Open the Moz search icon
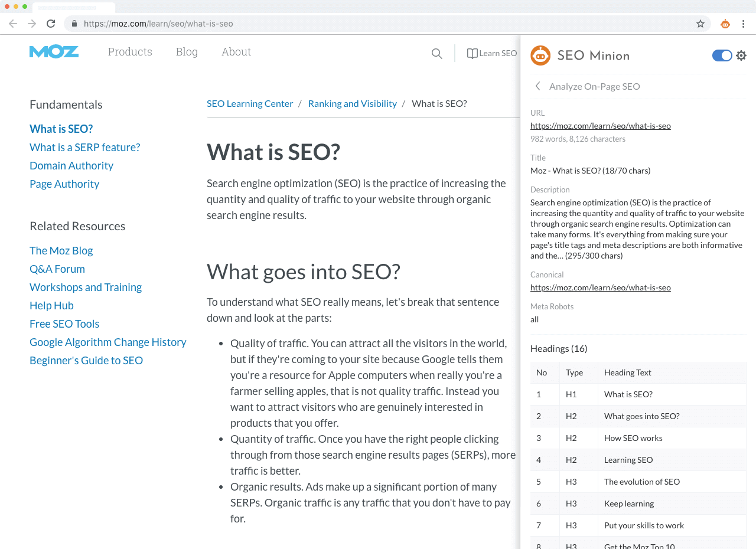Screen dimensions: 756x549 [436, 53]
